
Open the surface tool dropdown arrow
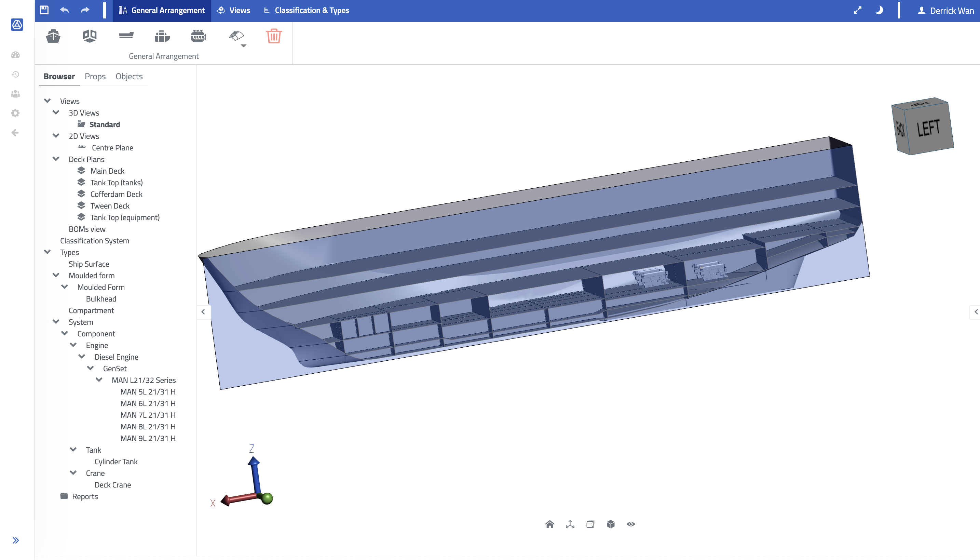coord(243,46)
